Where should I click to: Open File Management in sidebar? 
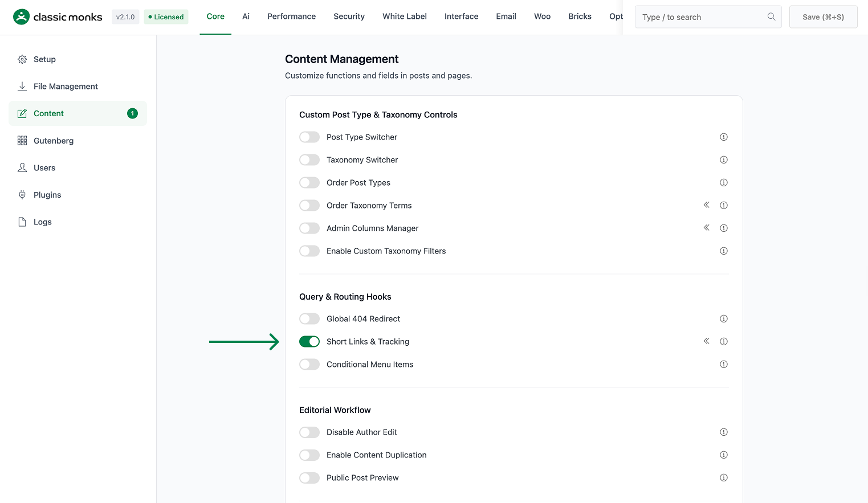[x=78, y=87]
